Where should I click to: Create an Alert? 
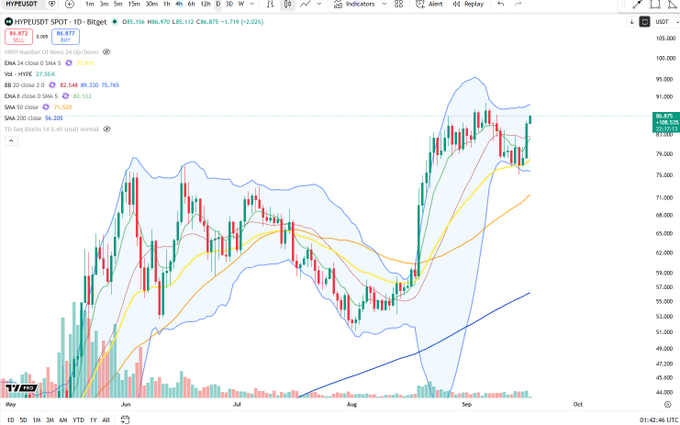tap(429, 4)
